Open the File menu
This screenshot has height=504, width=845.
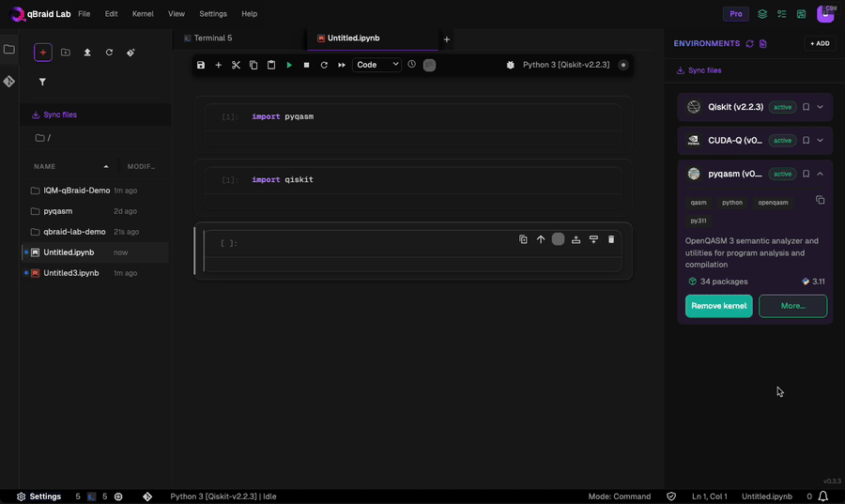coord(84,14)
